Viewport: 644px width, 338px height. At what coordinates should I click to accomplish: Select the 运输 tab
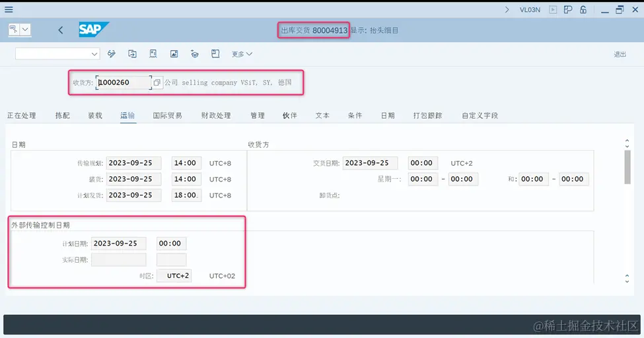click(x=127, y=116)
